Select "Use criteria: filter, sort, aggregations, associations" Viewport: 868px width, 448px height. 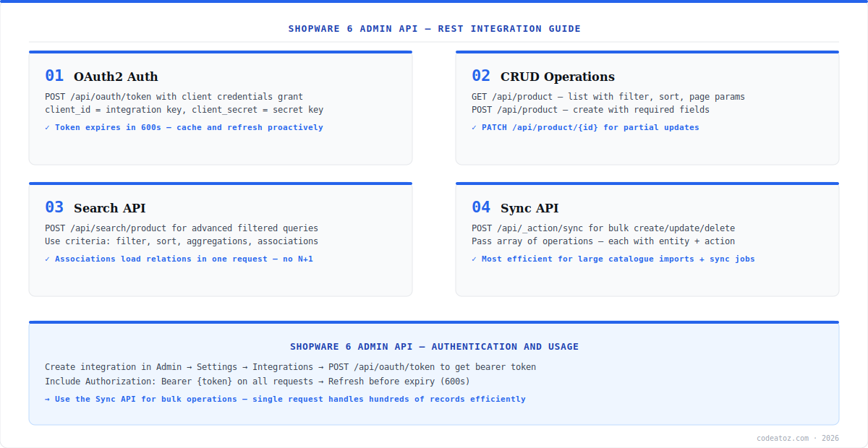click(x=182, y=241)
